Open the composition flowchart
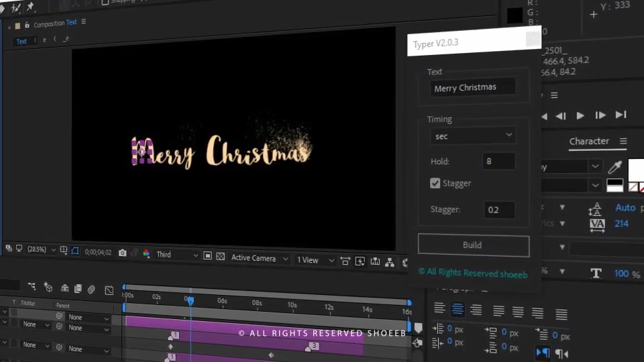Image resolution: width=644 pixels, height=362 pixels. pos(390,263)
